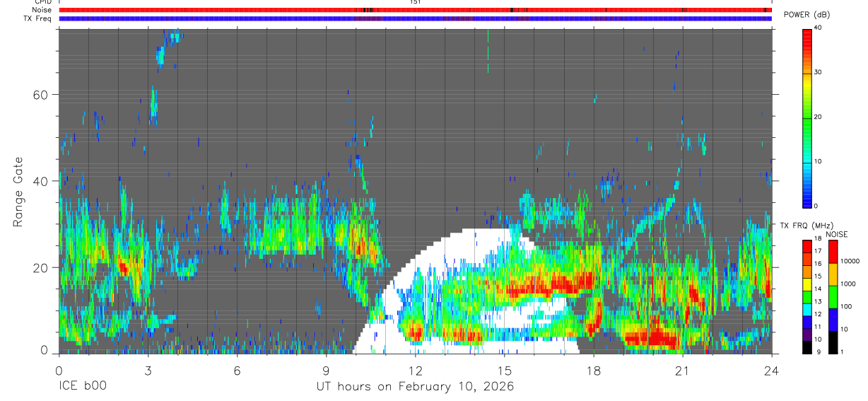Pick the purple 10-11 MHz frequency swatch

[x=807, y=335]
